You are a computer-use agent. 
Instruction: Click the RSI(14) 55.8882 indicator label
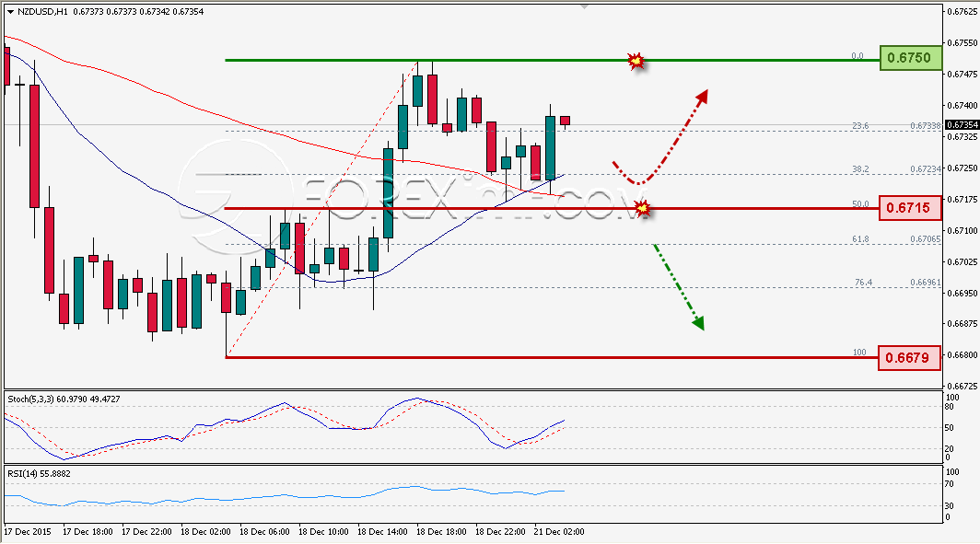coord(39,474)
